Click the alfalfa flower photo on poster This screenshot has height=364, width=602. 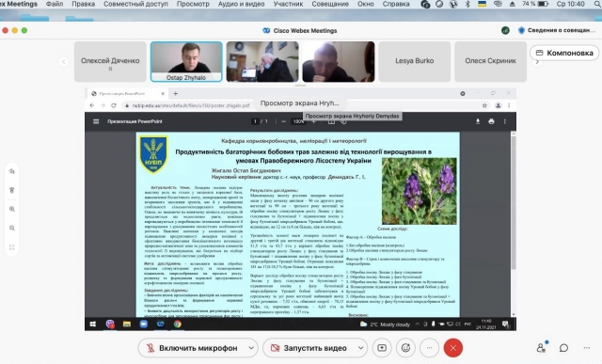point(420,191)
